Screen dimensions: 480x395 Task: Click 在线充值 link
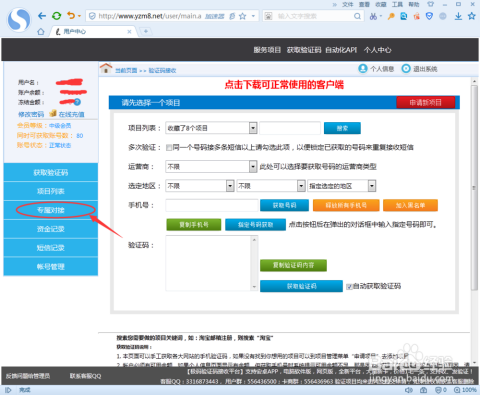(x=71, y=114)
